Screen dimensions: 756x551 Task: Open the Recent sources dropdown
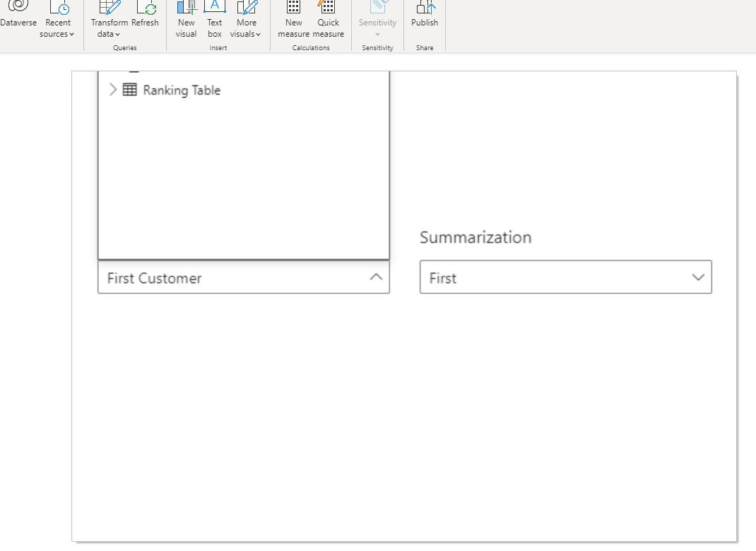(57, 19)
